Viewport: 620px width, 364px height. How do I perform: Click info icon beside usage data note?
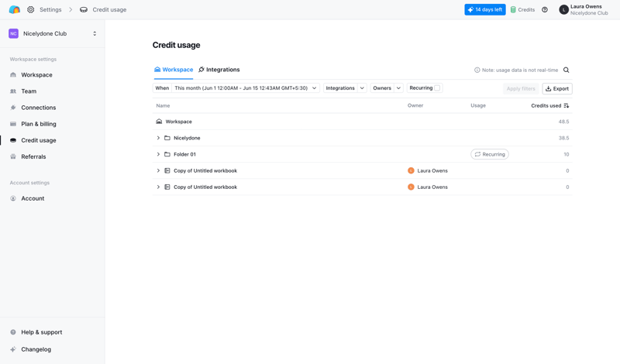click(x=477, y=70)
